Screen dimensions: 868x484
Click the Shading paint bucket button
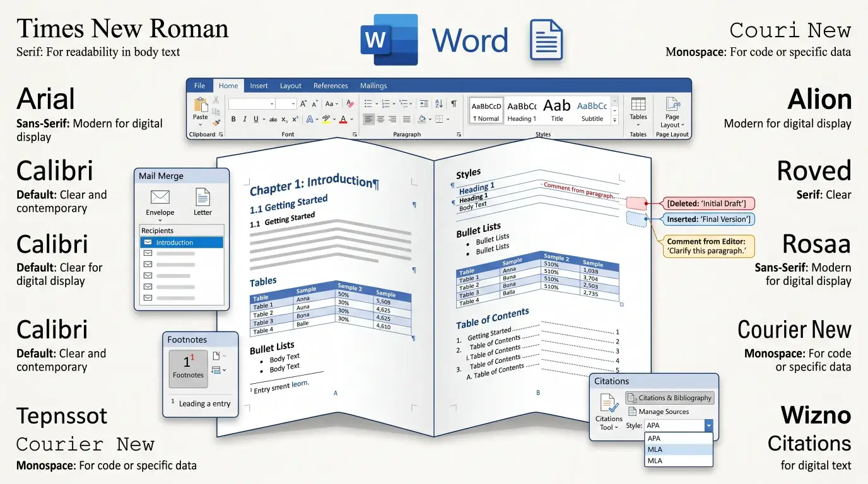(422, 119)
